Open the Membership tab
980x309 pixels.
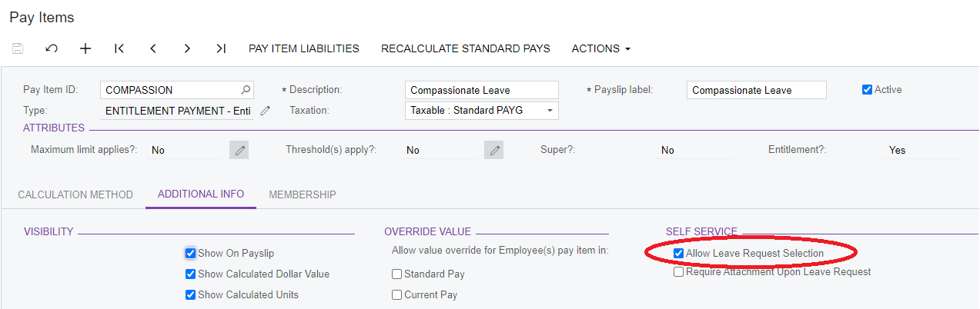(x=302, y=194)
